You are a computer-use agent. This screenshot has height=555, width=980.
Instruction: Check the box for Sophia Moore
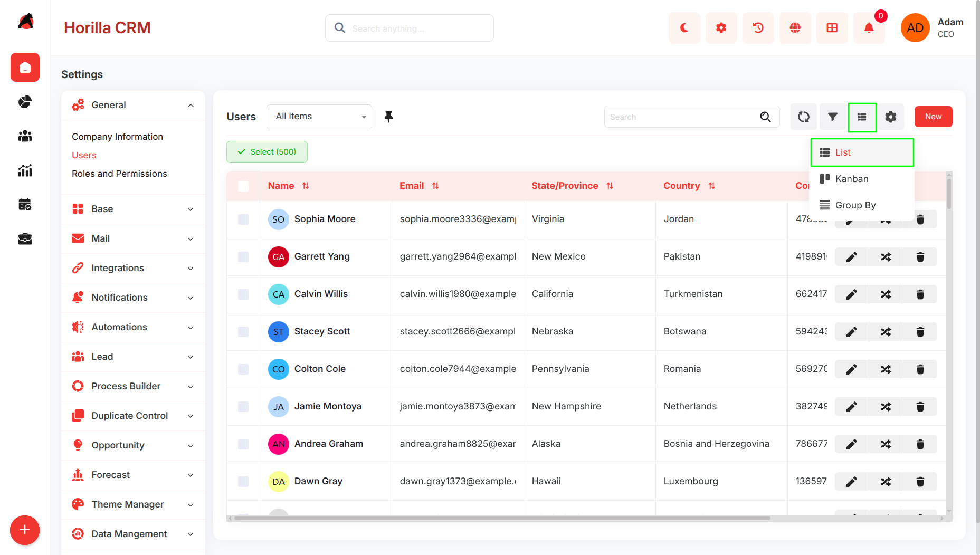tap(243, 219)
